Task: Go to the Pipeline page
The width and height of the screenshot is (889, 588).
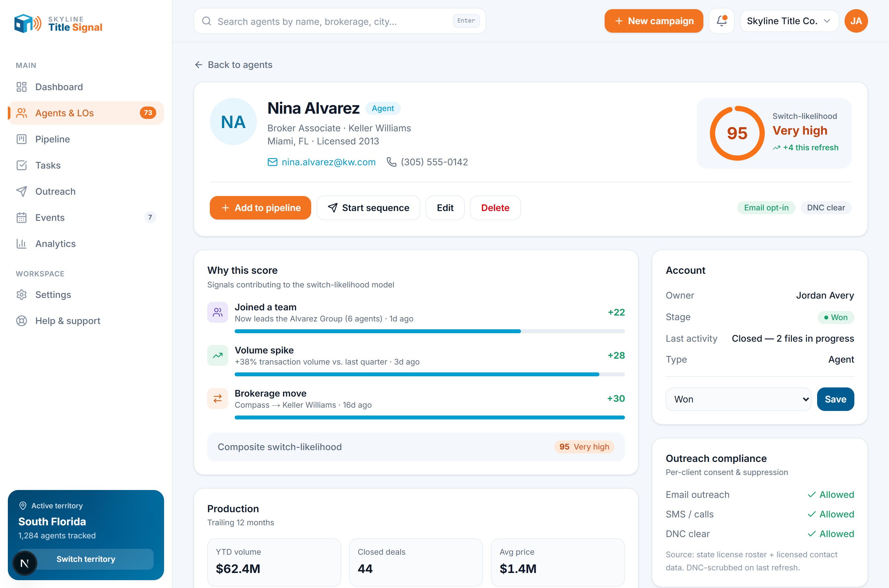Action: (x=86, y=139)
